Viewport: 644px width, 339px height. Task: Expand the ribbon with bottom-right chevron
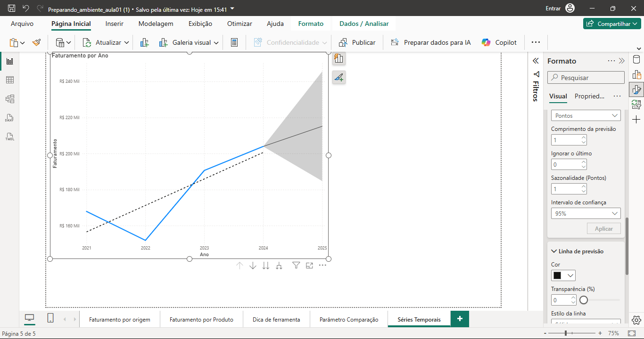[x=638, y=48]
